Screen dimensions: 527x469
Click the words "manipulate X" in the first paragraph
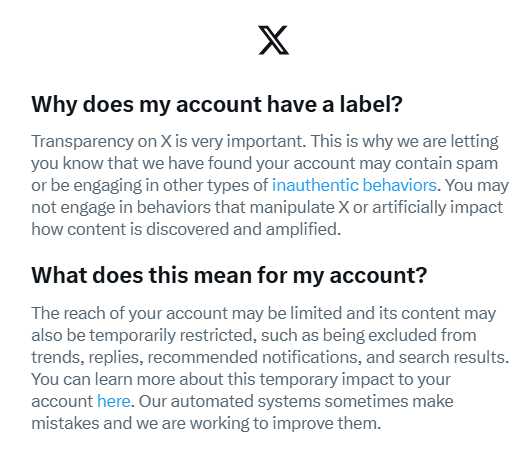(x=299, y=207)
